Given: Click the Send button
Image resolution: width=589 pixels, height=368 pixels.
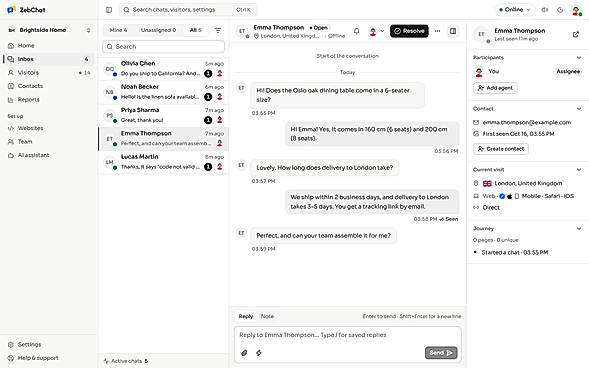Looking at the screenshot, I should click(x=441, y=353).
